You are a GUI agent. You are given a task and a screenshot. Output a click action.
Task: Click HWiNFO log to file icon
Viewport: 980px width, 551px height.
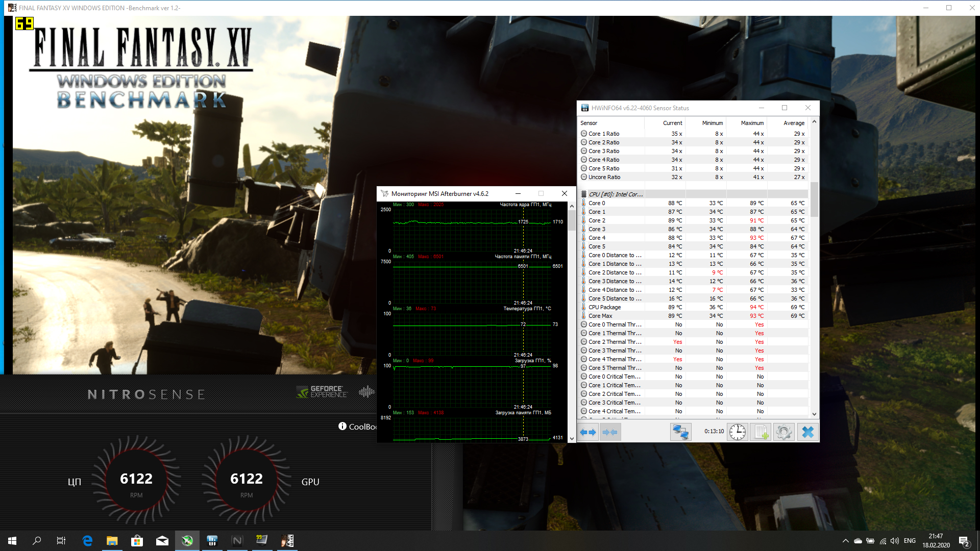pos(761,432)
